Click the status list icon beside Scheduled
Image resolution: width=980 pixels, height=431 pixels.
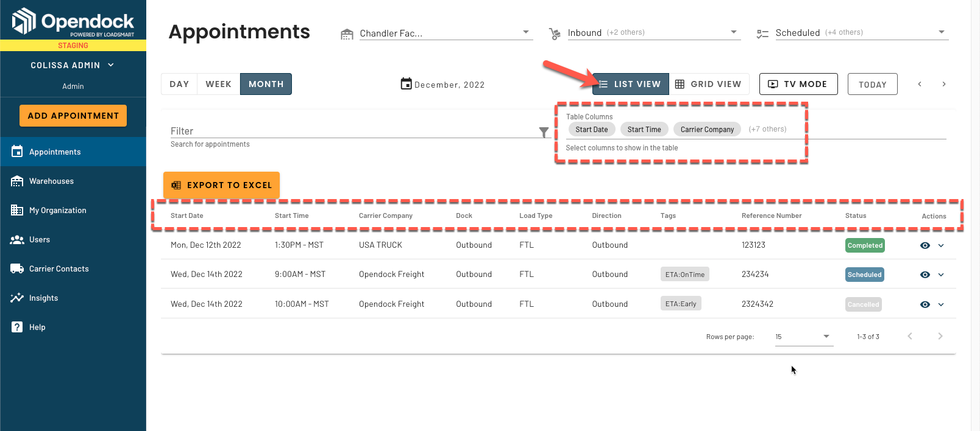762,34
